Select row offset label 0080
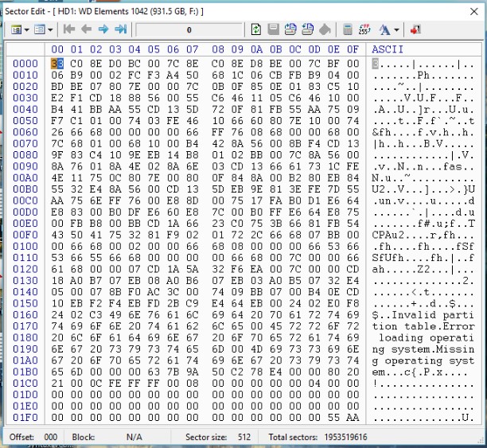This screenshot has width=487, height=448. tap(25, 155)
